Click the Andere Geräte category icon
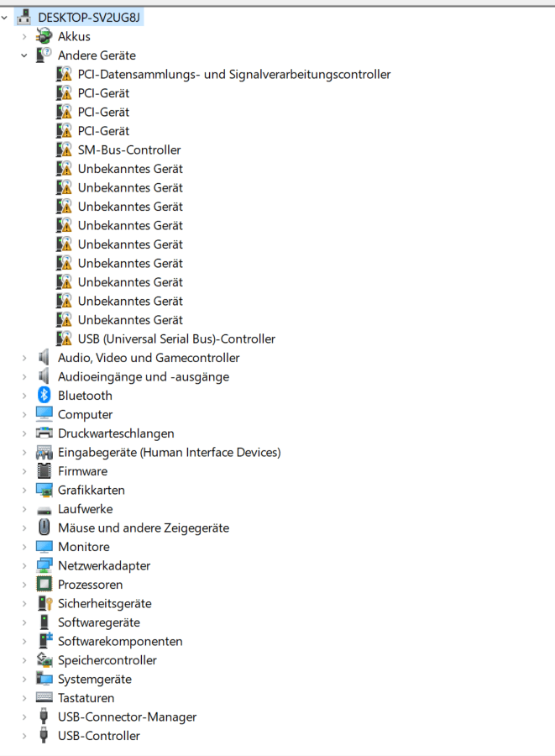 [x=44, y=55]
